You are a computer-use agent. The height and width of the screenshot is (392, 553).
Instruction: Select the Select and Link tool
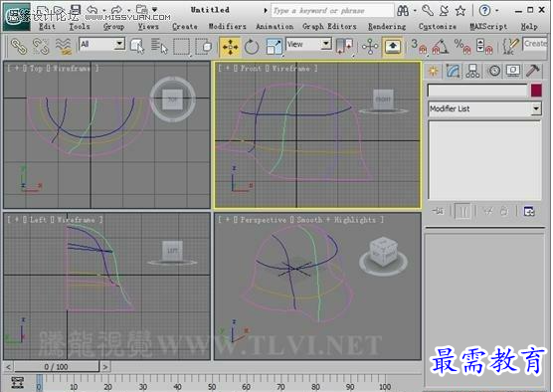point(19,46)
